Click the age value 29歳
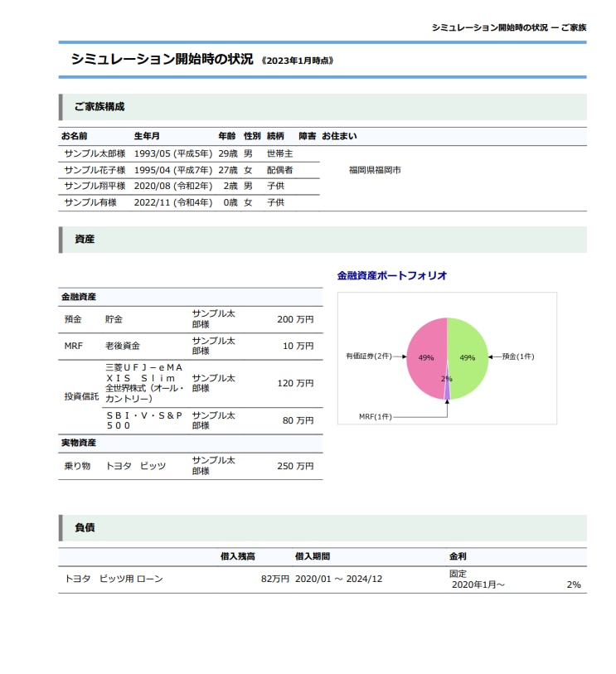616x674 pixels. tap(228, 154)
